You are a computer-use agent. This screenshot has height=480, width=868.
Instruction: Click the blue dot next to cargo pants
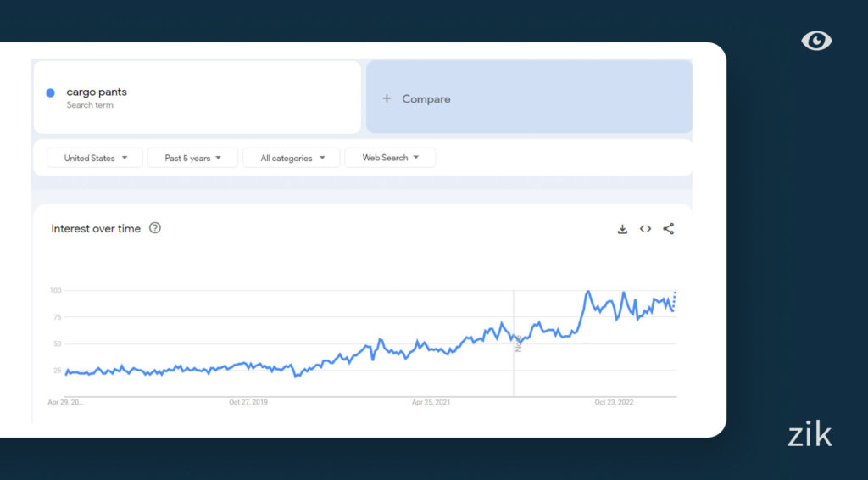51,92
